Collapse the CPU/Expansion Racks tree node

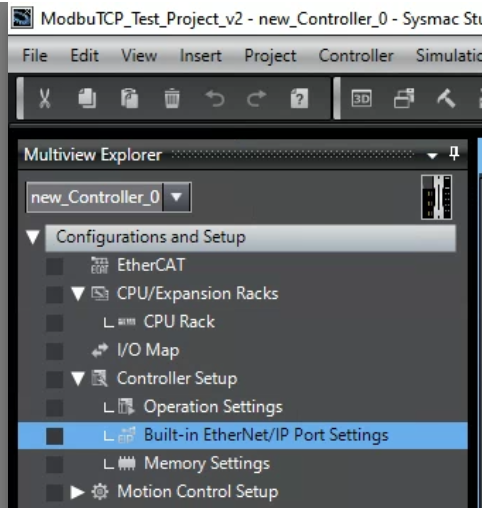78,294
